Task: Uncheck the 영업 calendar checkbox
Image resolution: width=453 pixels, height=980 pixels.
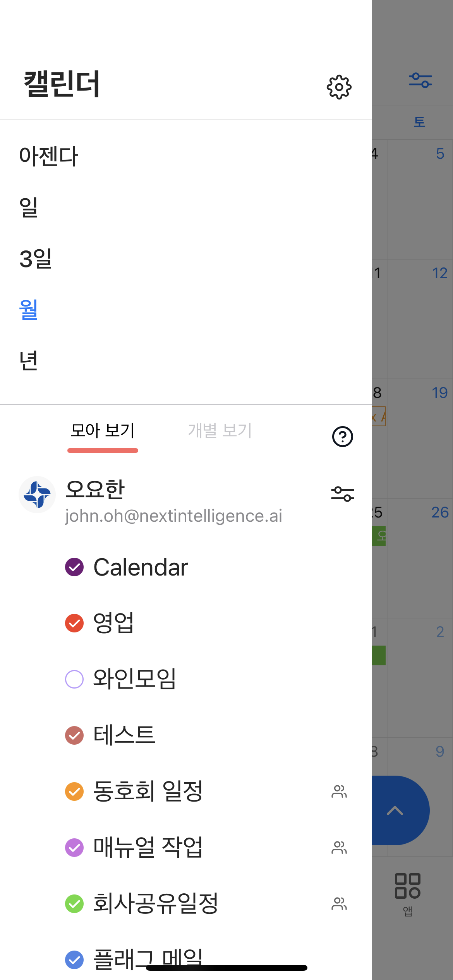Action: pyautogui.click(x=74, y=623)
